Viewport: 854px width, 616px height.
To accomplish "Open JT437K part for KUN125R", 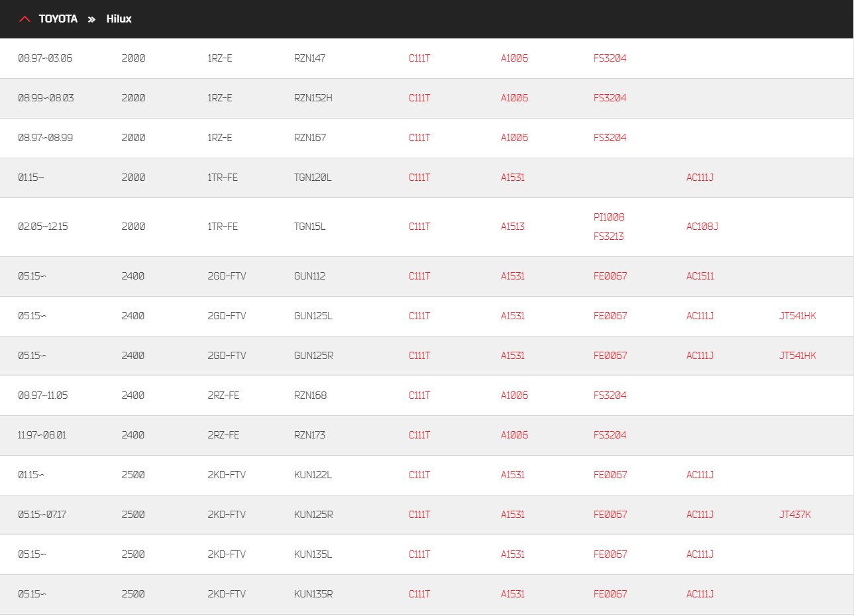I will click(795, 515).
